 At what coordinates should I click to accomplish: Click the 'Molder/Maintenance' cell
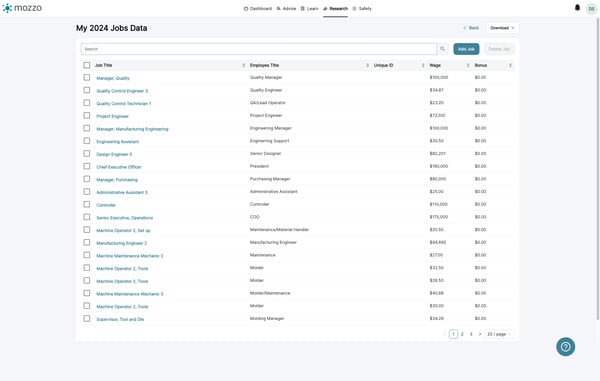tap(270, 293)
